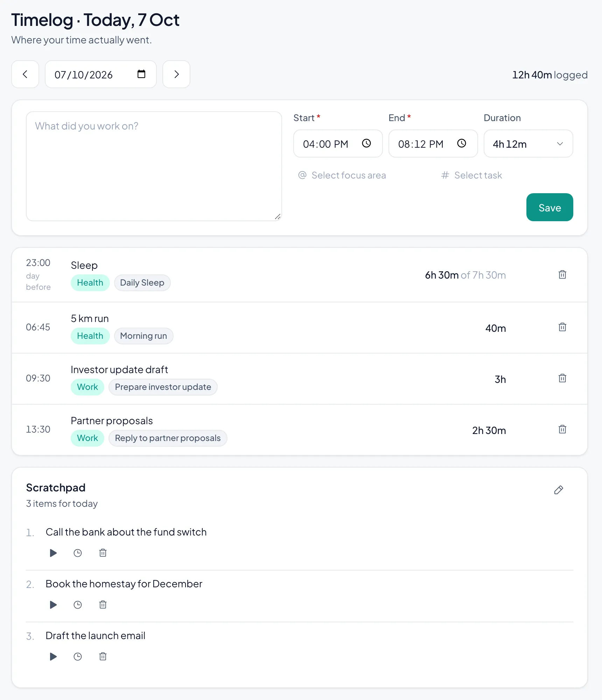Open the End time clock picker
The height and width of the screenshot is (700, 602).
(462, 143)
